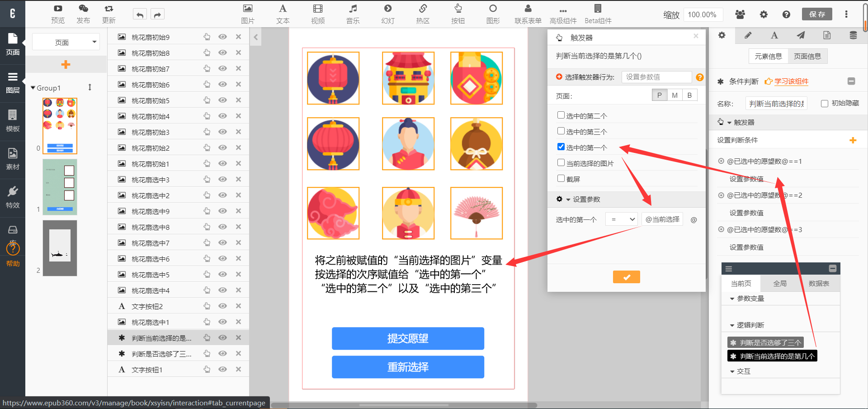Open the 学习该组件 link
Image resolution: width=868 pixels, height=409 pixels.
pyautogui.click(x=790, y=81)
